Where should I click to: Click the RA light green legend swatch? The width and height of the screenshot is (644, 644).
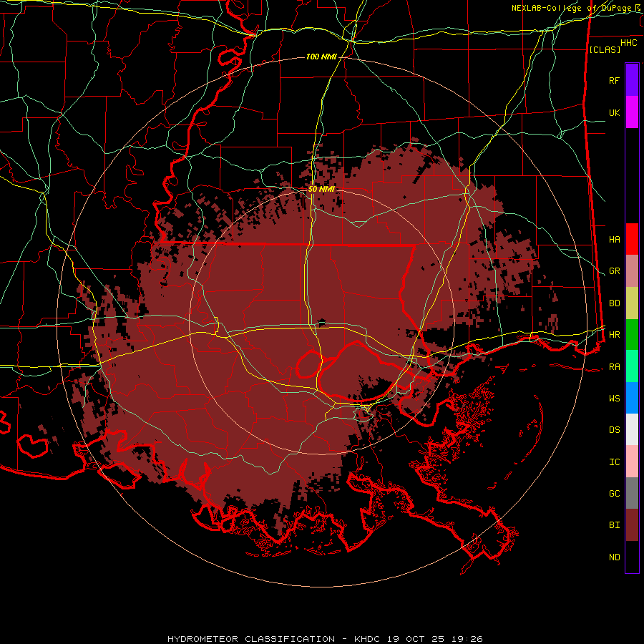tap(632, 366)
